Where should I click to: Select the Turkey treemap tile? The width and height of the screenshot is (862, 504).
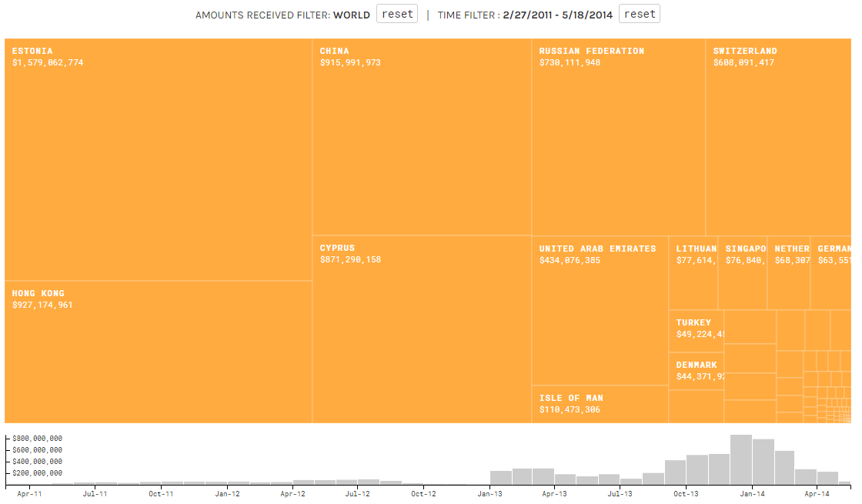coord(696,331)
